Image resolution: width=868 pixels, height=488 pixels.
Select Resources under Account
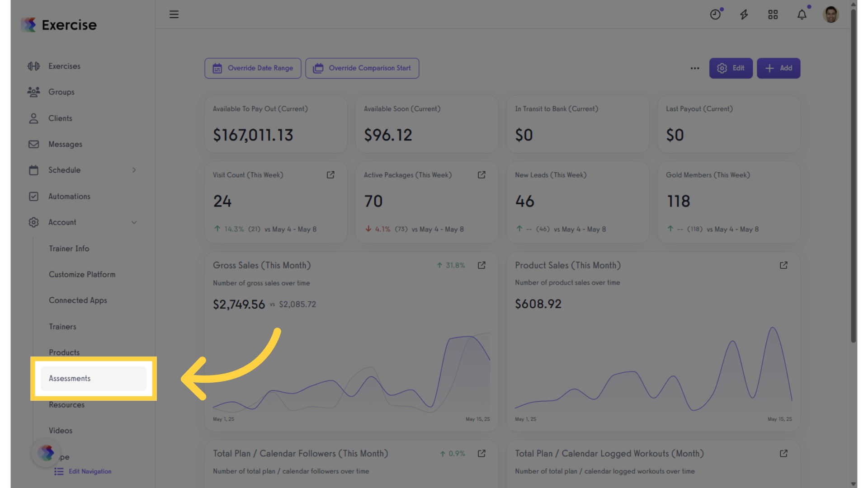(66, 405)
